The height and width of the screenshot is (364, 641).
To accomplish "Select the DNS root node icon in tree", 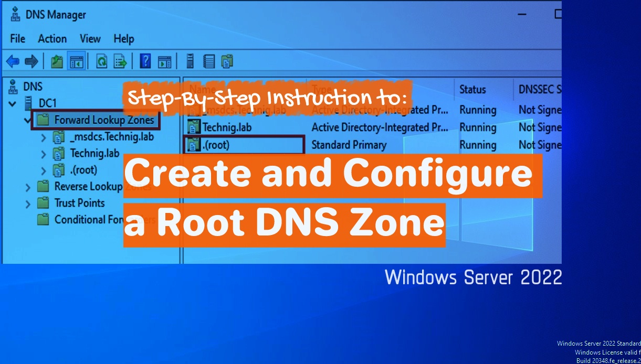I will click(x=14, y=87).
